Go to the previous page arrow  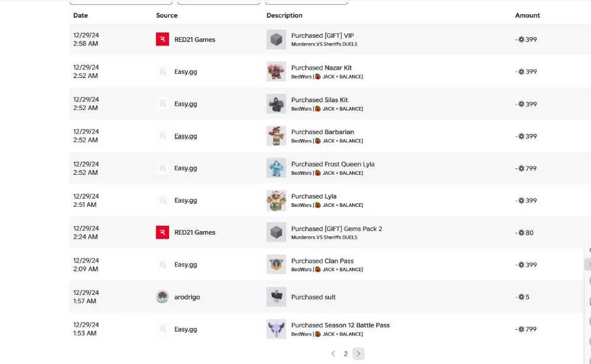point(333,353)
